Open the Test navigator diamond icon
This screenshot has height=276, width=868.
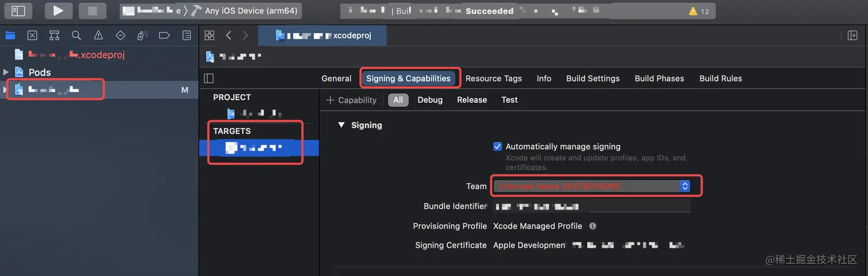coord(121,36)
